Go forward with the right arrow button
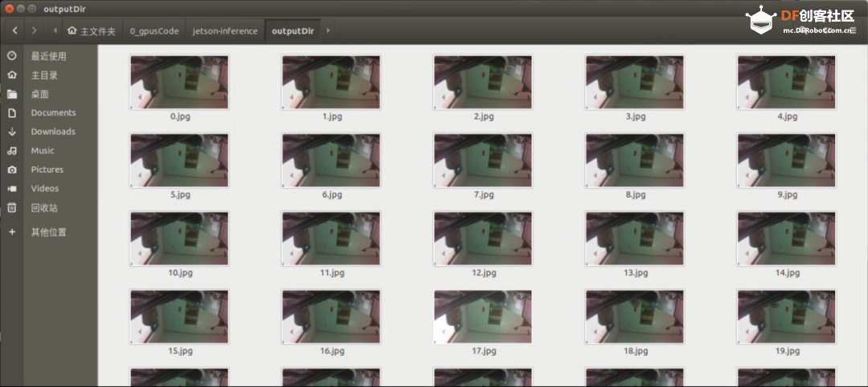Image resolution: width=868 pixels, height=387 pixels. pyautogui.click(x=34, y=31)
